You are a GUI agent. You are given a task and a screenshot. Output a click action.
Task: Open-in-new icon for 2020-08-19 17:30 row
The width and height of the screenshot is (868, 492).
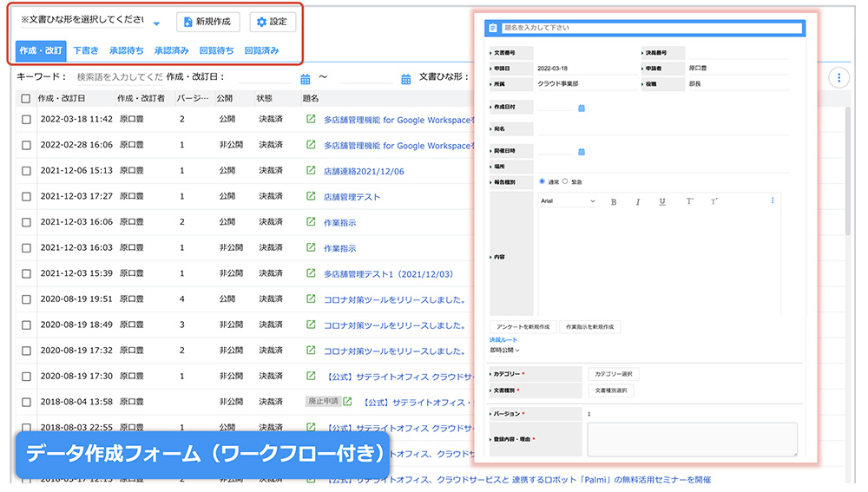[x=311, y=376]
